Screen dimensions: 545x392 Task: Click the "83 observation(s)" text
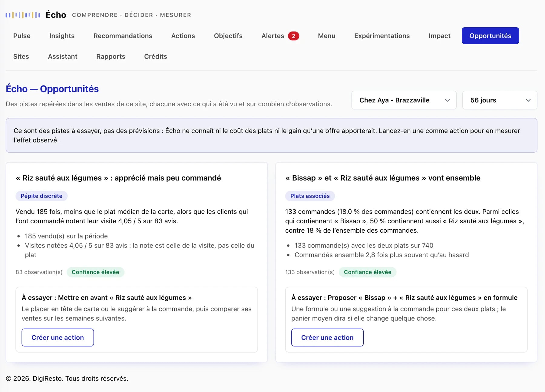click(x=39, y=272)
